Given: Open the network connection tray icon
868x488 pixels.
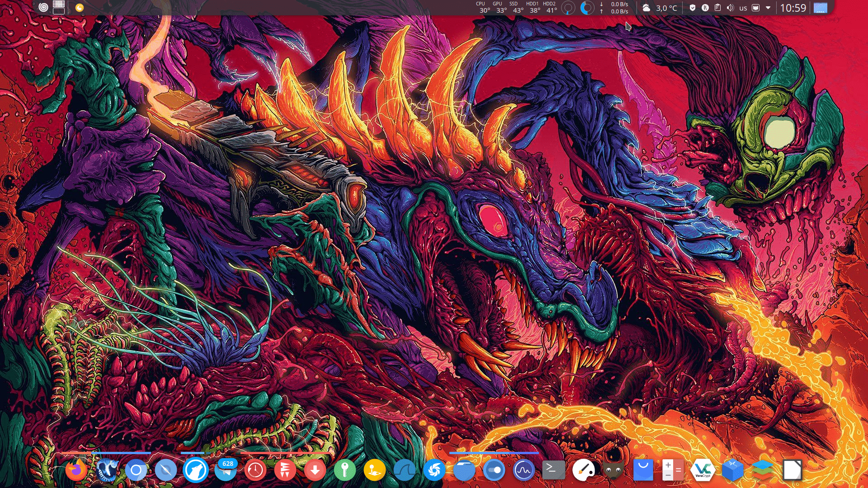Looking at the screenshot, I should click(755, 8).
